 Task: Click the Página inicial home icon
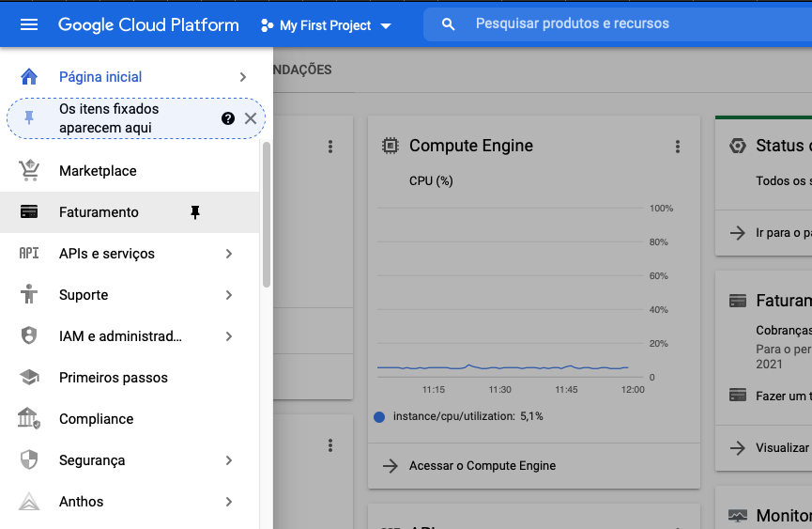(29, 77)
